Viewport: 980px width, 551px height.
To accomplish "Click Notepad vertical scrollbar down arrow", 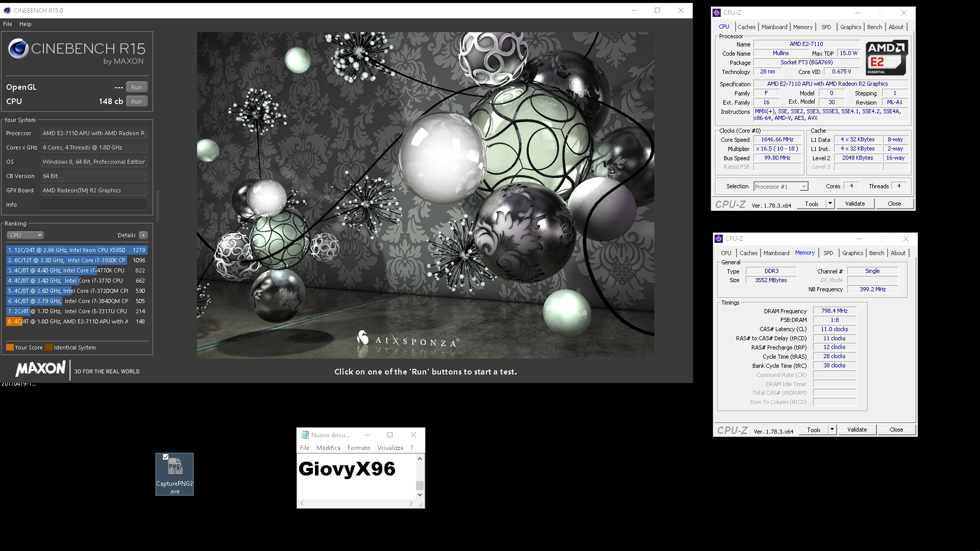I will 420,495.
